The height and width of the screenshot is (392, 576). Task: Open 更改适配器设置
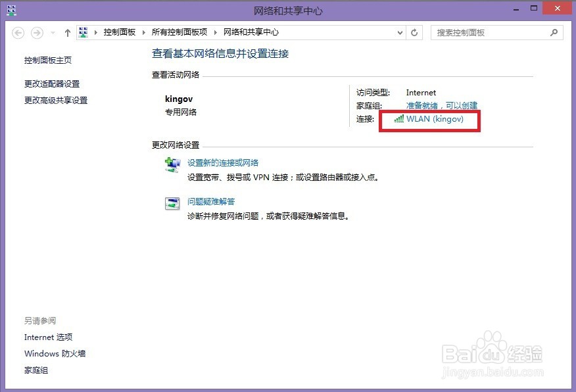(53, 84)
